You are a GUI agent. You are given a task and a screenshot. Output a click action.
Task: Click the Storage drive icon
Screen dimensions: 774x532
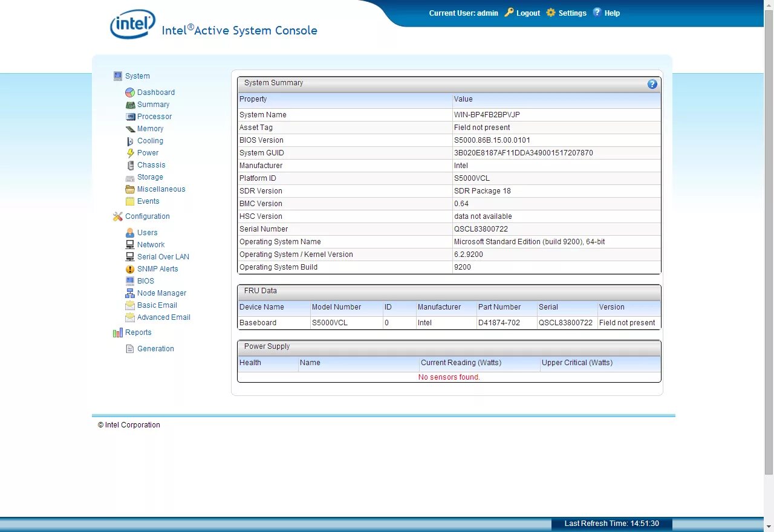pyautogui.click(x=130, y=177)
